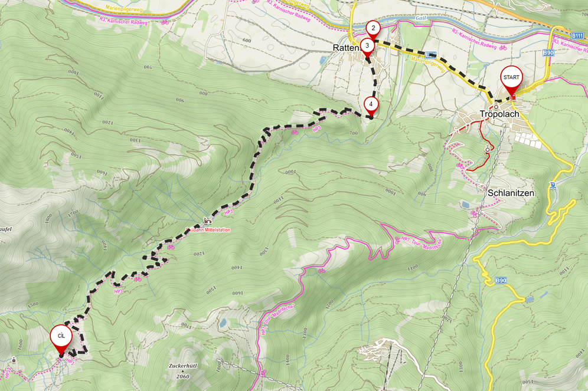Click the Seilbahn Mittelstation building icon

pos(207,221)
